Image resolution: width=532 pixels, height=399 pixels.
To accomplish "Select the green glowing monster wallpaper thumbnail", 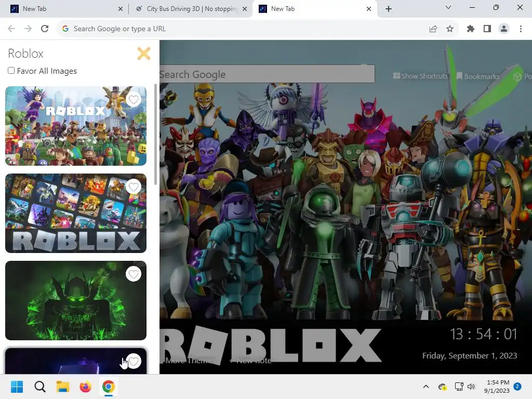I will click(x=76, y=300).
